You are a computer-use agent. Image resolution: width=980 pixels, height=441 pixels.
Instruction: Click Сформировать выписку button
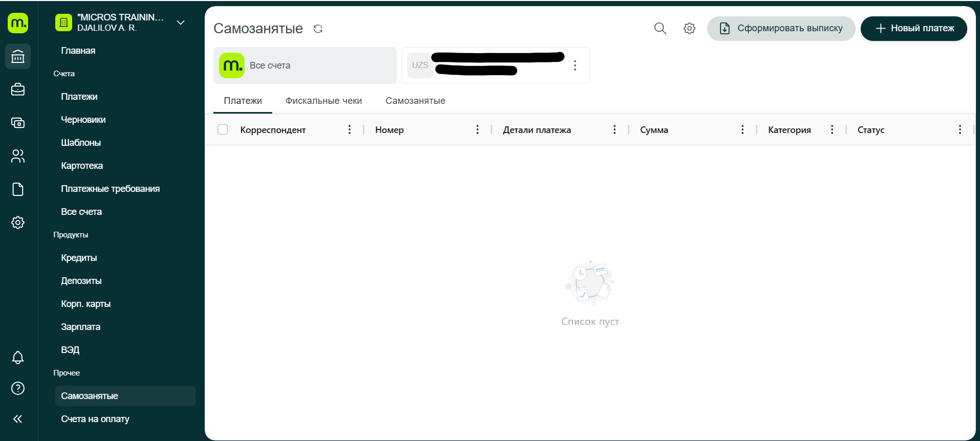(x=781, y=29)
